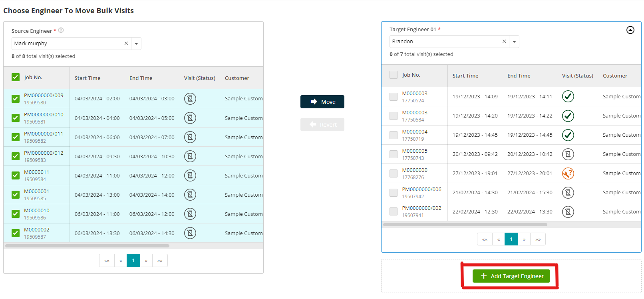The image size is (644, 299).
Task: Clear the Brandon target engineer selection
Action: point(504,41)
